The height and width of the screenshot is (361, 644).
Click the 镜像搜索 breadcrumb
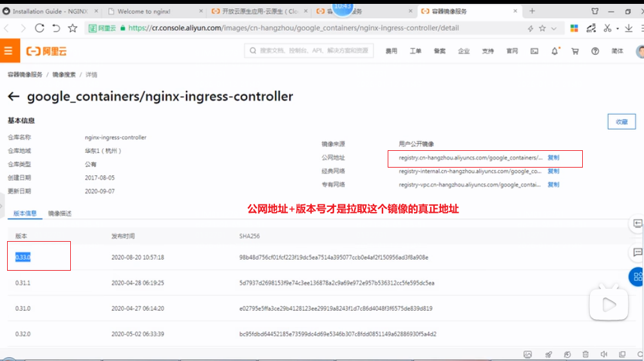click(x=64, y=74)
